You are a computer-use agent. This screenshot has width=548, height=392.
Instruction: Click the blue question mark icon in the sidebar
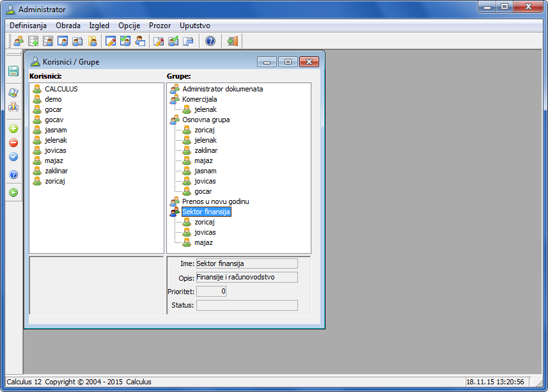[x=13, y=175]
